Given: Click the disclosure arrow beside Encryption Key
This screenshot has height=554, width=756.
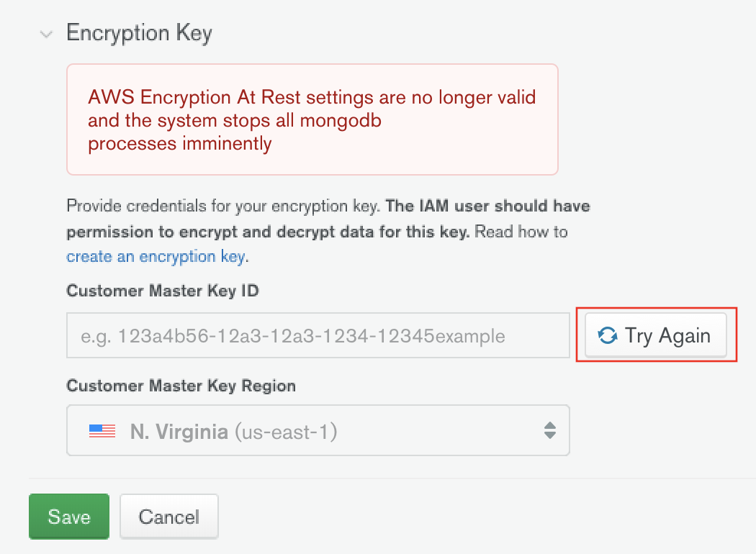Looking at the screenshot, I should [x=46, y=34].
